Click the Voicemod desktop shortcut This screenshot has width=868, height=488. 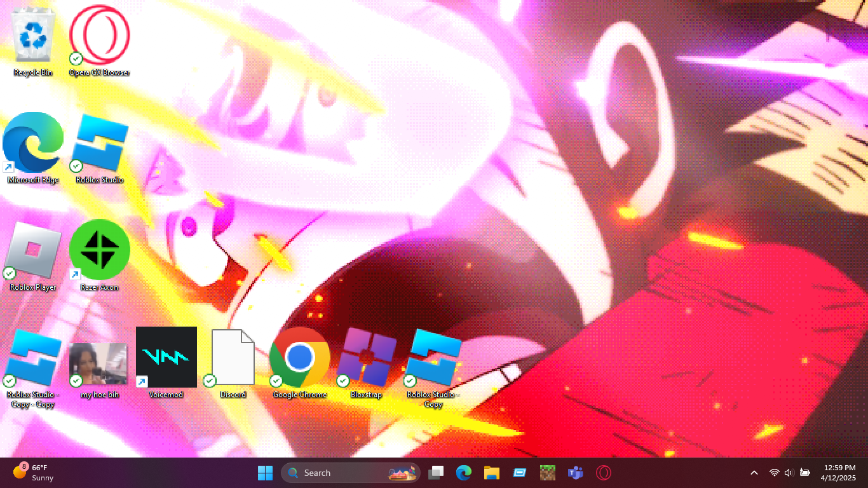166,363
